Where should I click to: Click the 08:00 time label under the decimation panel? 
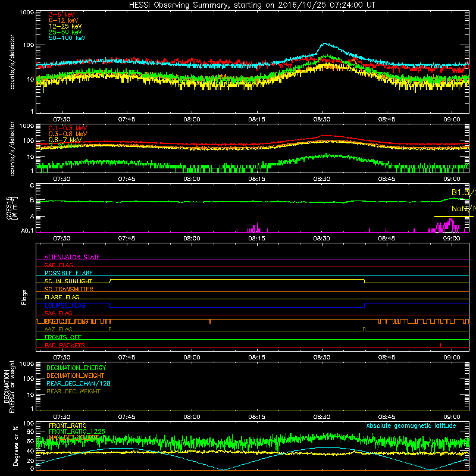coord(192,416)
